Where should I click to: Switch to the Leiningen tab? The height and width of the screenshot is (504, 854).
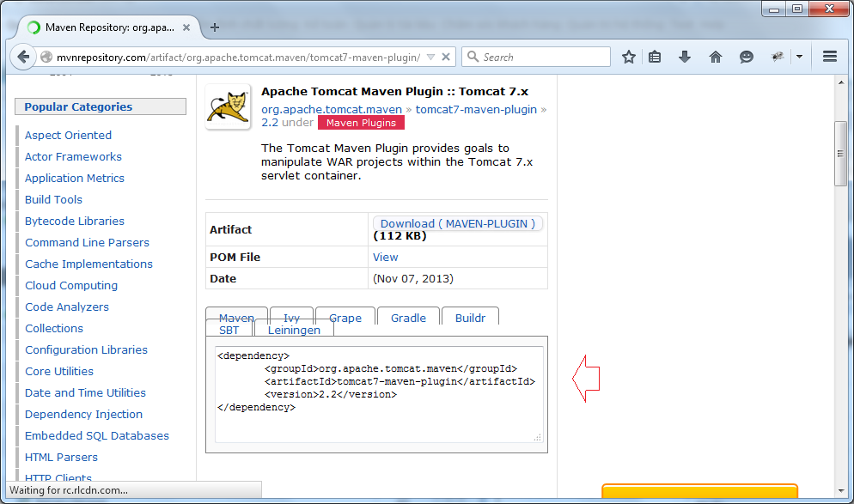click(294, 330)
